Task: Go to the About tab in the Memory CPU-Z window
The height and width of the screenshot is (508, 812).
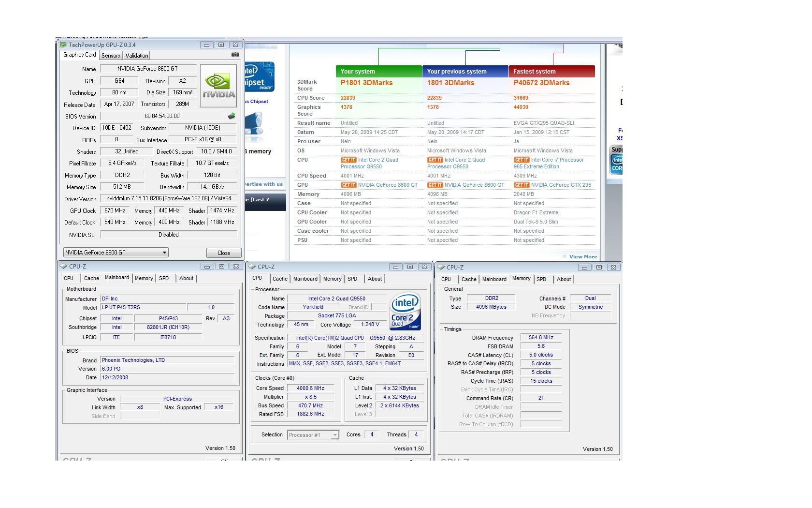Action: coord(564,279)
